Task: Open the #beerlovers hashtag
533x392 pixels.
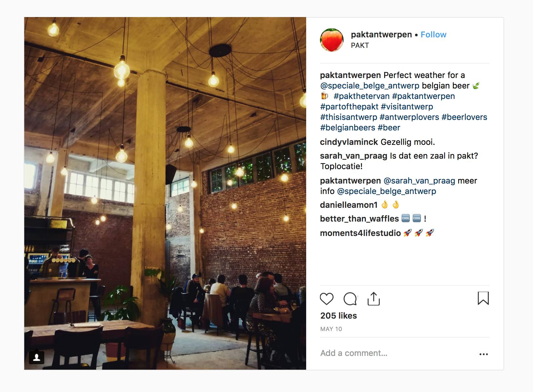Action: [x=464, y=117]
